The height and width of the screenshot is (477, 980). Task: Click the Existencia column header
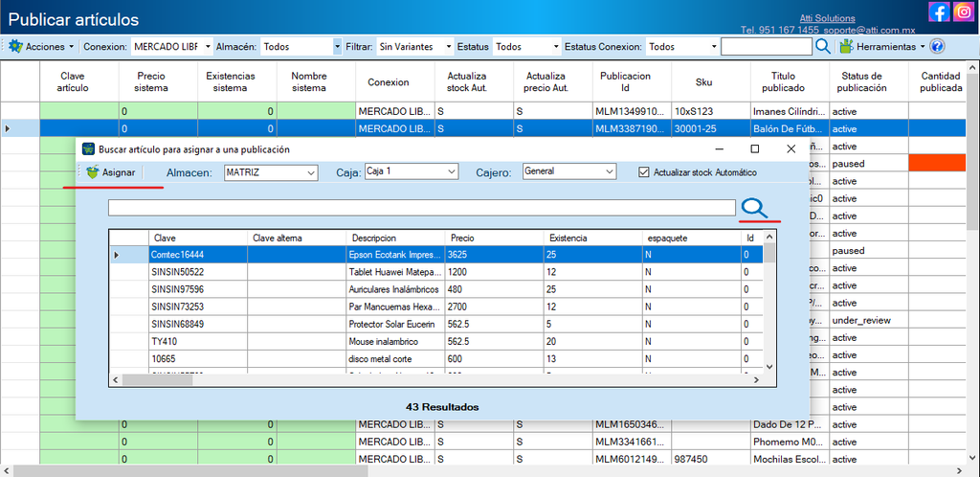click(593, 238)
